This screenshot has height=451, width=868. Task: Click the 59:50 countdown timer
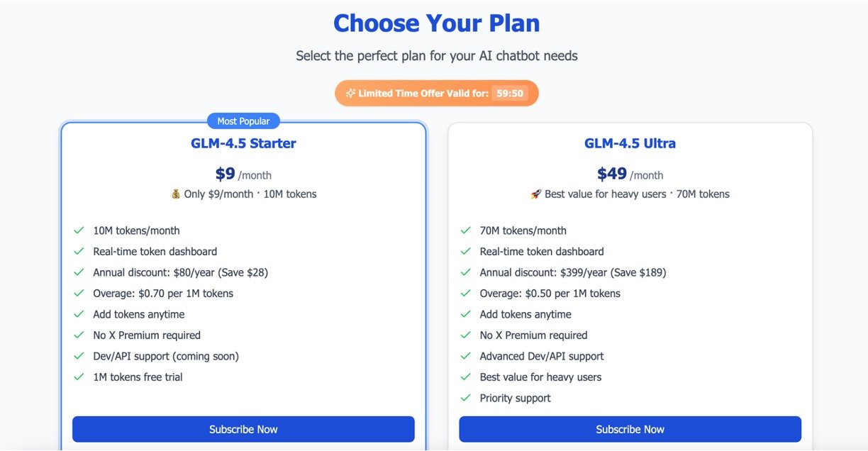[510, 94]
